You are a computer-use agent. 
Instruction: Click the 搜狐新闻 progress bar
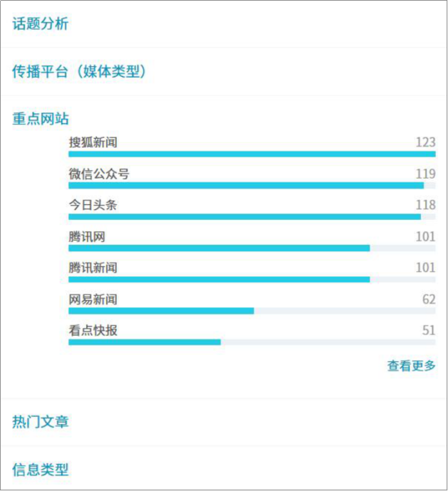coord(252,154)
